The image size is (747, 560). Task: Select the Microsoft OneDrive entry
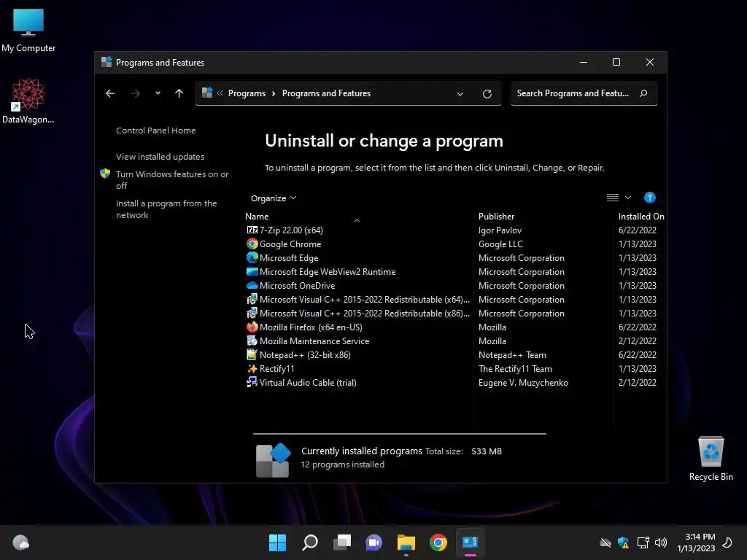tap(298, 285)
